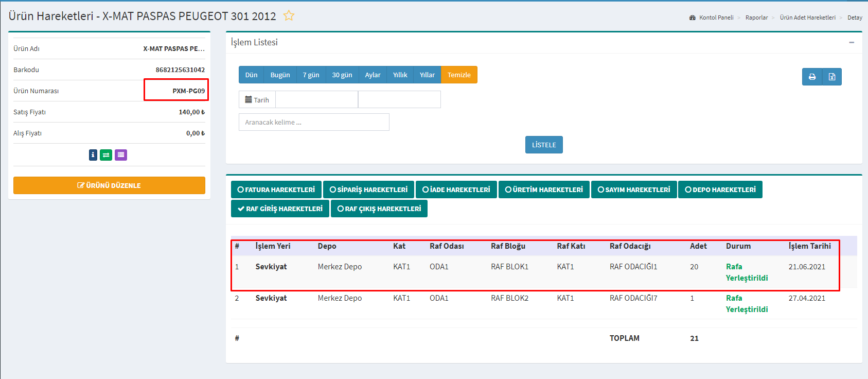Image resolution: width=868 pixels, height=379 pixels.
Task: Uncheck RAF GİRİŞ HAREKETLERİ filter
Action: point(280,209)
